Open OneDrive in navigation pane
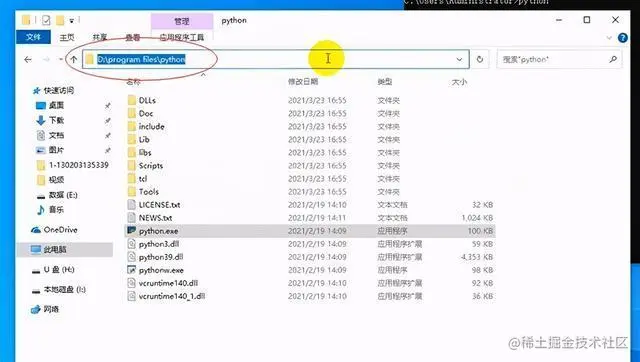Screen dimensions: 640x362 pos(60,230)
